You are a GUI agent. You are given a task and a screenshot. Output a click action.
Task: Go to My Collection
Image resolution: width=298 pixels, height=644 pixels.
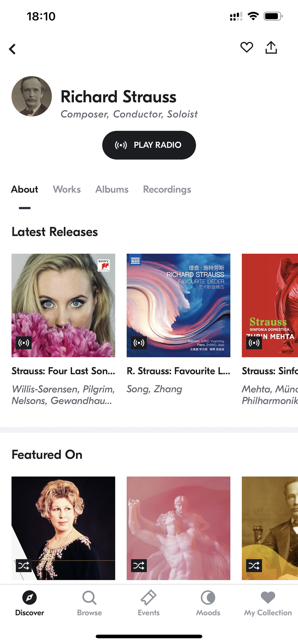[268, 603]
